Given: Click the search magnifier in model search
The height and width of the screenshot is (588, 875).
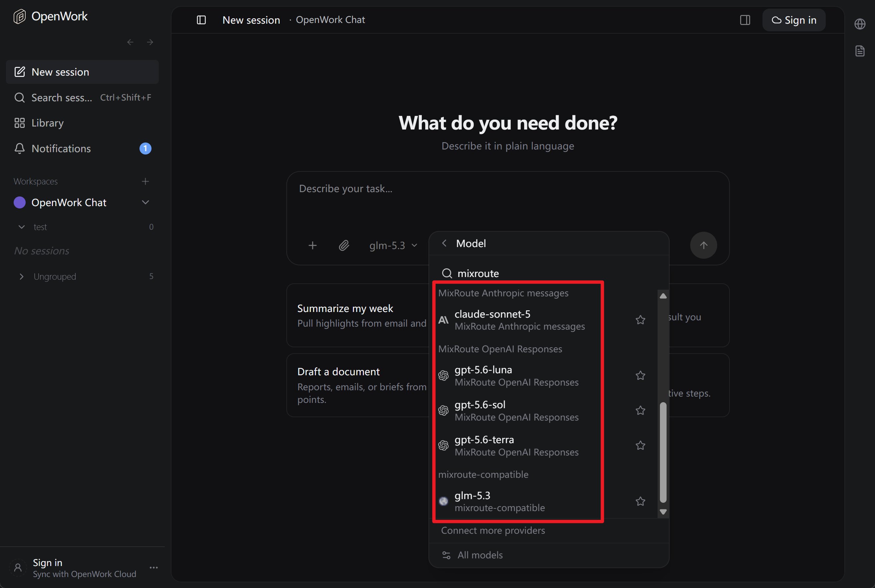Looking at the screenshot, I should click(447, 273).
